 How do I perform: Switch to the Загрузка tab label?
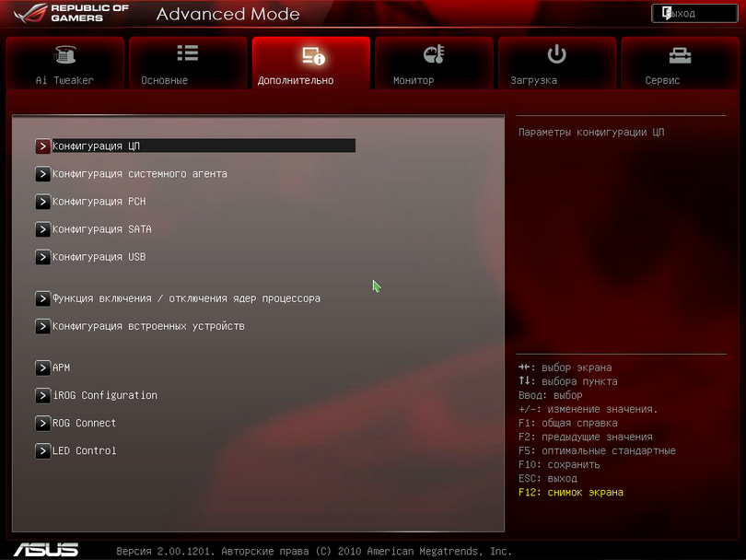pyautogui.click(x=534, y=80)
